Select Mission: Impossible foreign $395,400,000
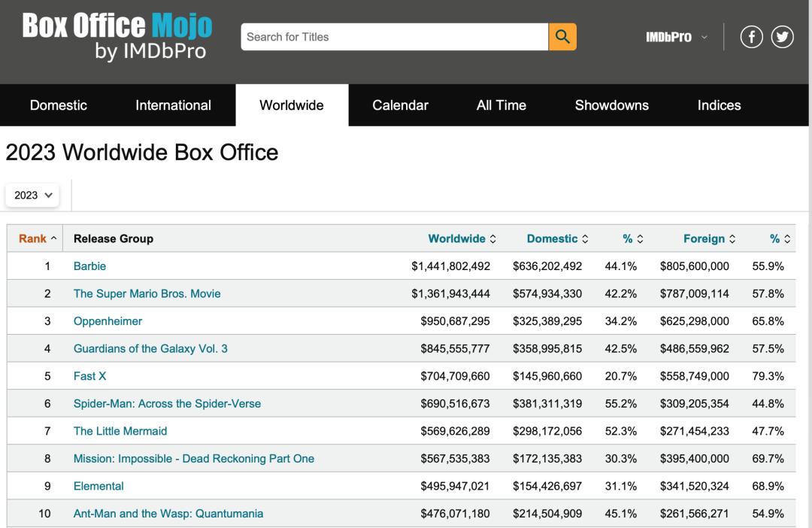The height and width of the screenshot is (528, 812). [x=695, y=459]
